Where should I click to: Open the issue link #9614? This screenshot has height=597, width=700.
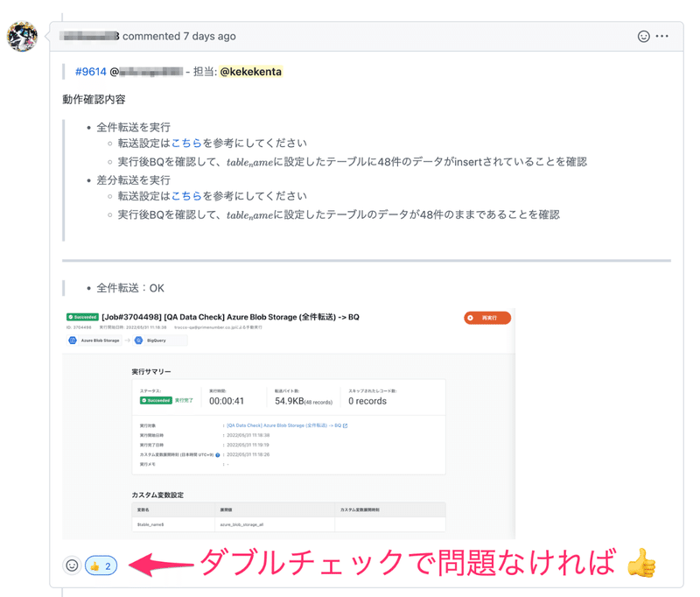point(91,72)
